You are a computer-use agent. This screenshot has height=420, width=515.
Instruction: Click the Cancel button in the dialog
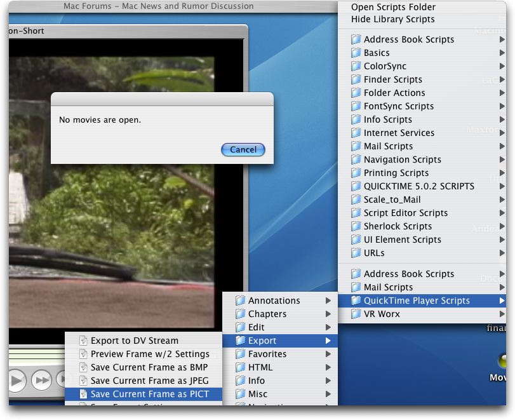[x=243, y=149]
